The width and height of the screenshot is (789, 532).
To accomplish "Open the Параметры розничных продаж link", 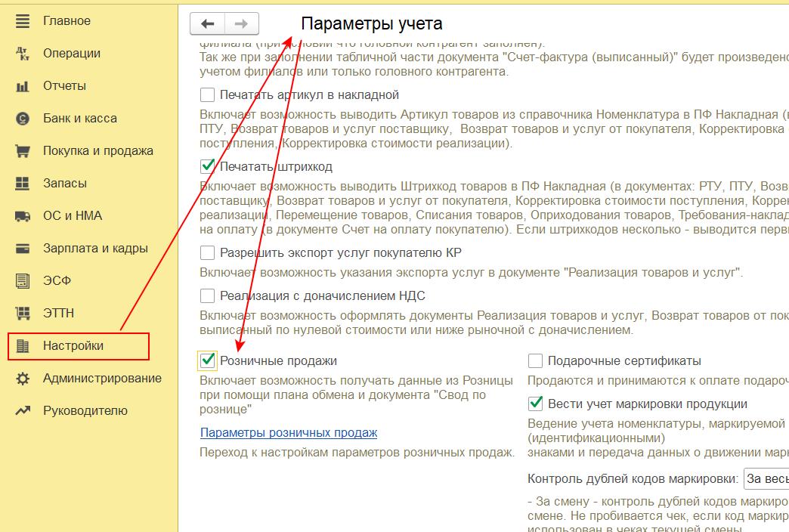I will coord(289,433).
